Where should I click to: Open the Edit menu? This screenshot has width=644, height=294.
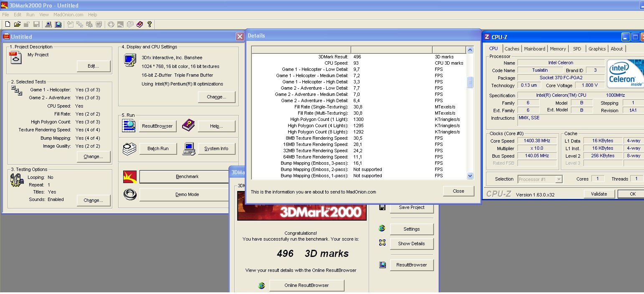point(18,15)
